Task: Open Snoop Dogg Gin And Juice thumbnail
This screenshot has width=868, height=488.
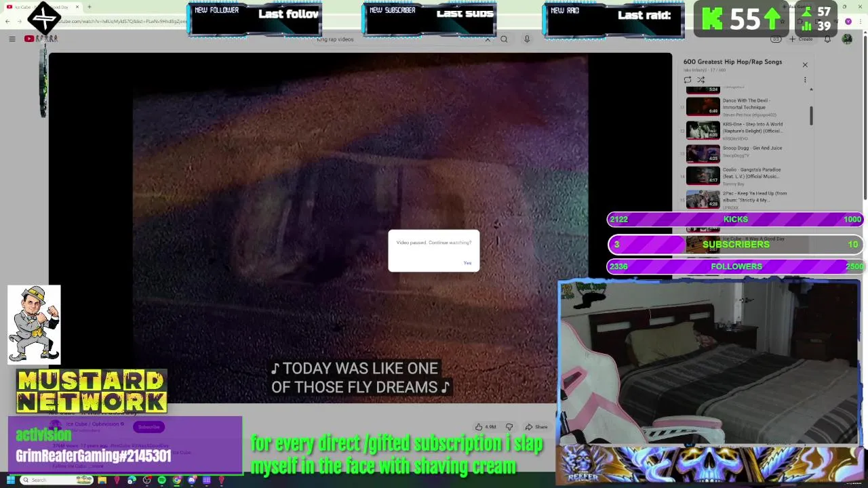Action: [x=703, y=154]
